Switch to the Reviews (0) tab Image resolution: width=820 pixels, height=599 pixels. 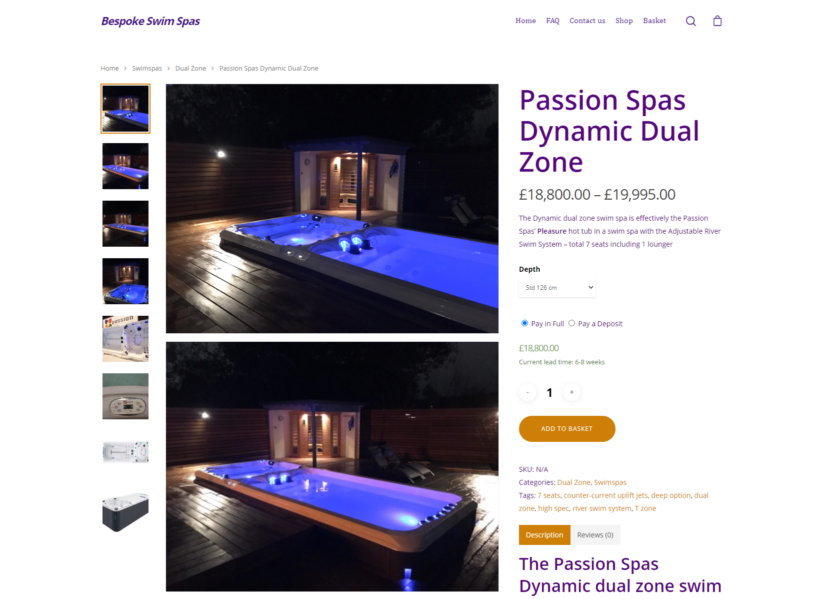tap(595, 535)
